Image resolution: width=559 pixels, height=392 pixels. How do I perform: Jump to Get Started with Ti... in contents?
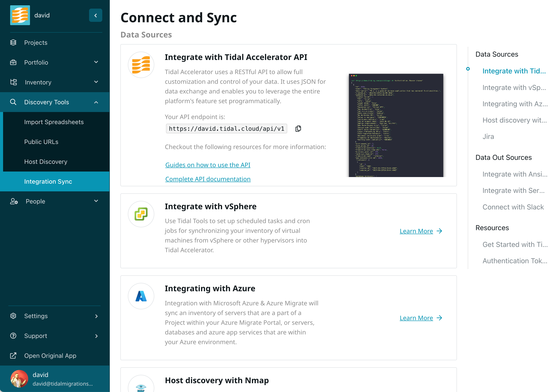click(x=515, y=245)
